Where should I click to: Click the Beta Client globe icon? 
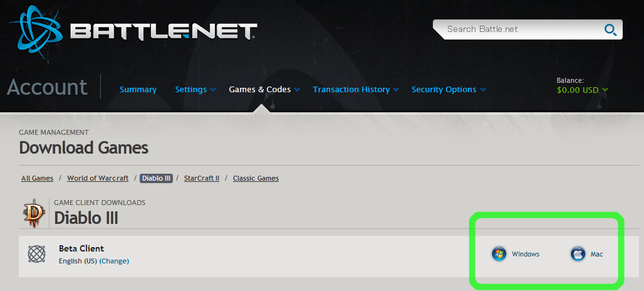tap(36, 253)
